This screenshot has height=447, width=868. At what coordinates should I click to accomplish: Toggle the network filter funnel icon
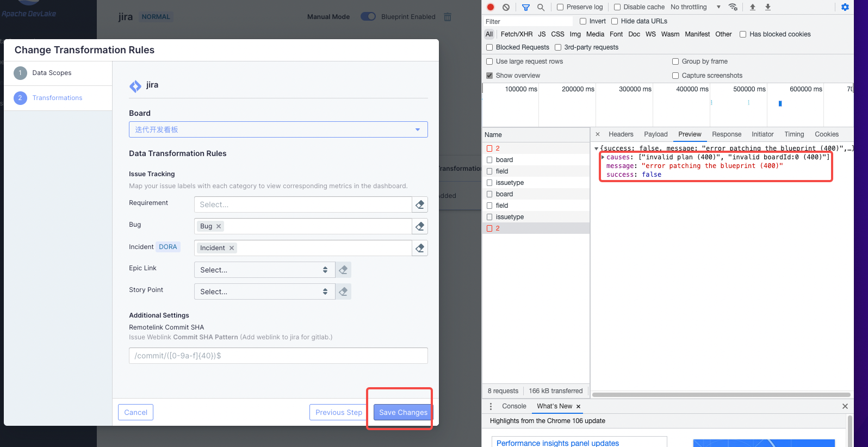(x=525, y=7)
